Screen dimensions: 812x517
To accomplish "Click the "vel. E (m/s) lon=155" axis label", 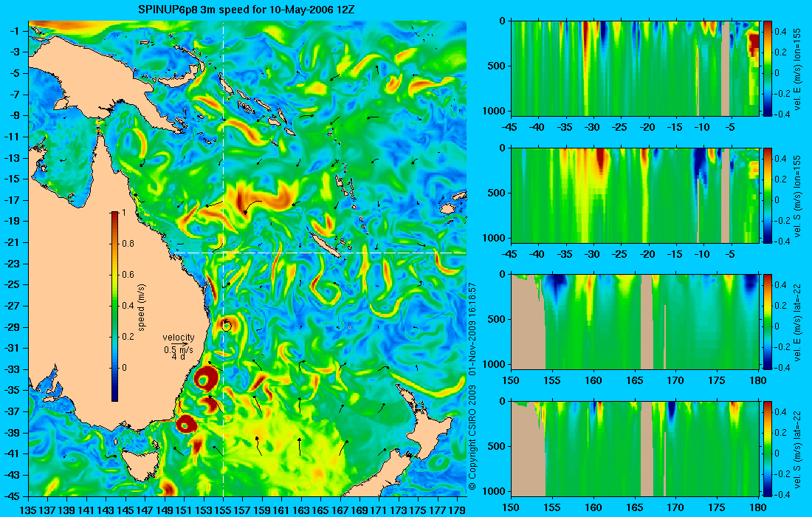I will coord(798,69).
